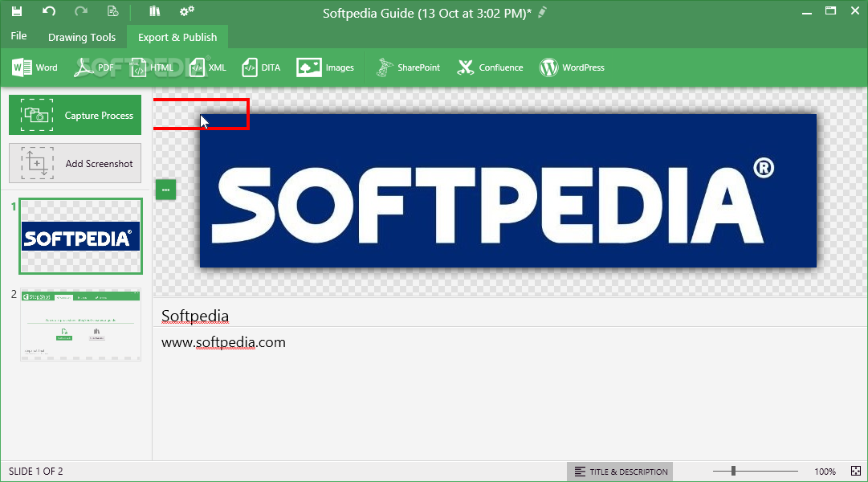Maximize the application window
Image resolution: width=868 pixels, height=482 pixels.
pos(830,10)
